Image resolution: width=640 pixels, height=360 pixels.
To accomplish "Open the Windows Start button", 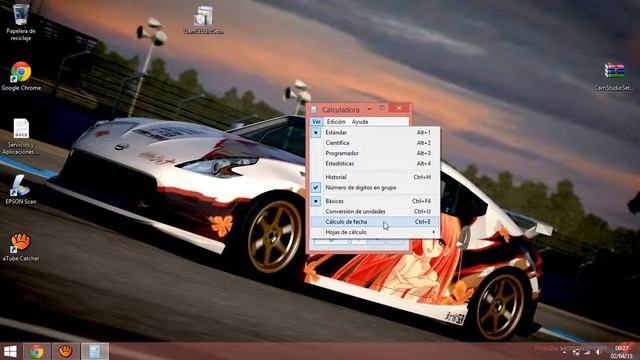I will [x=10, y=351].
